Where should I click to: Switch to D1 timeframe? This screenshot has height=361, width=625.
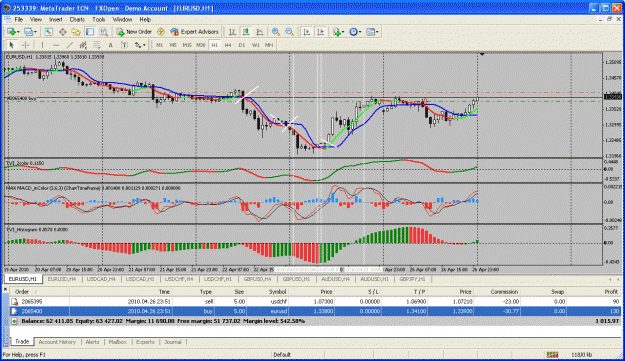(242, 45)
